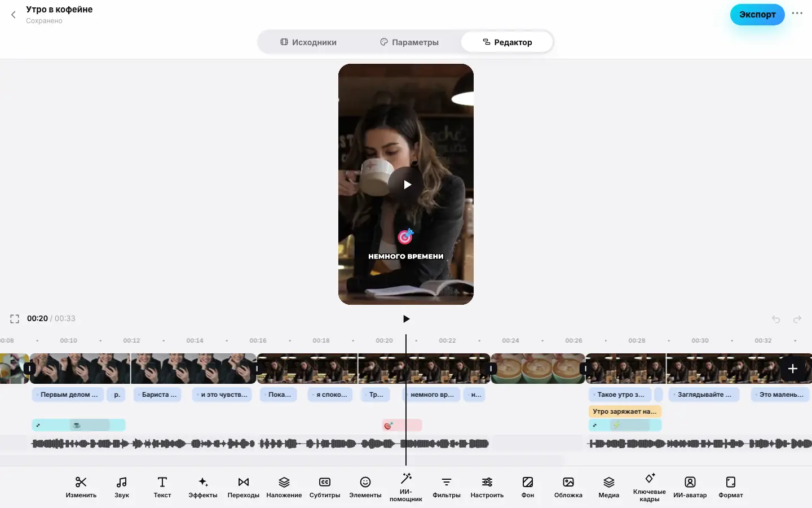Select the «Бариста ...» subtitle clip

(x=158, y=395)
